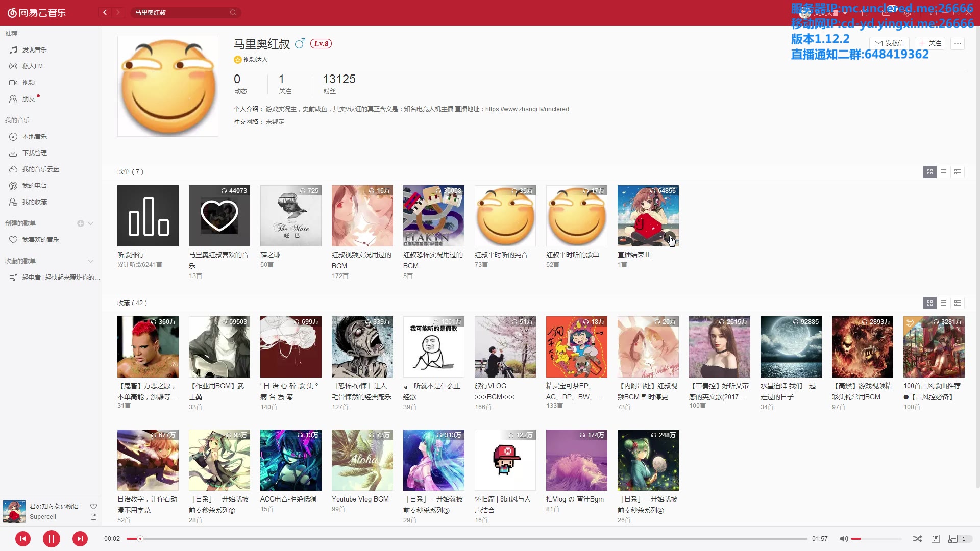Open the more options ellipsis button
The image size is (980, 551).
[958, 43]
